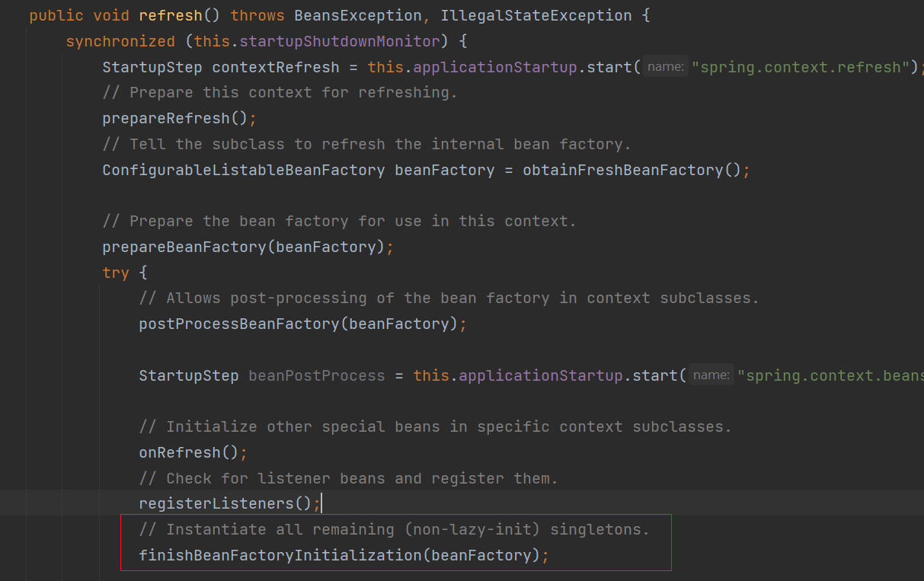The height and width of the screenshot is (581, 924).
Task: Click the beanPostProcess variable name
Action: click(x=317, y=376)
